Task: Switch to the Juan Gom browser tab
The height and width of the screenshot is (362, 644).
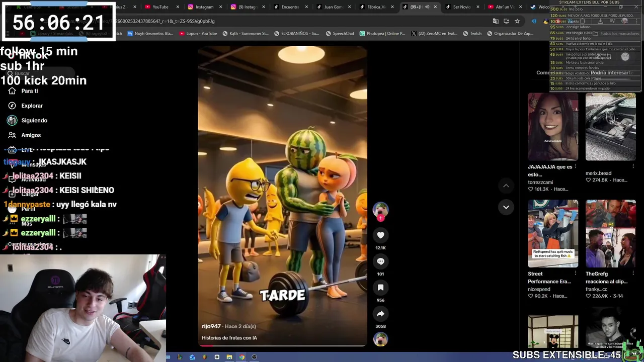Action: [333, 7]
